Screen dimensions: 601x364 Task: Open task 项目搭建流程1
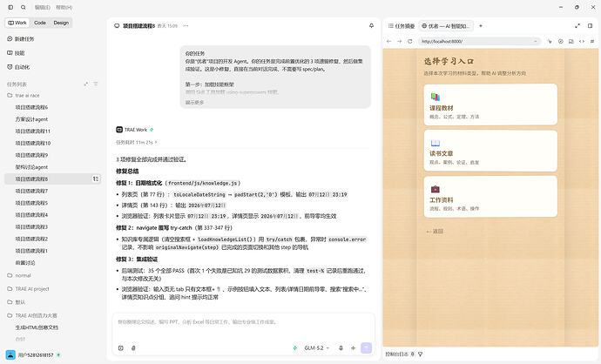[x=31, y=251]
